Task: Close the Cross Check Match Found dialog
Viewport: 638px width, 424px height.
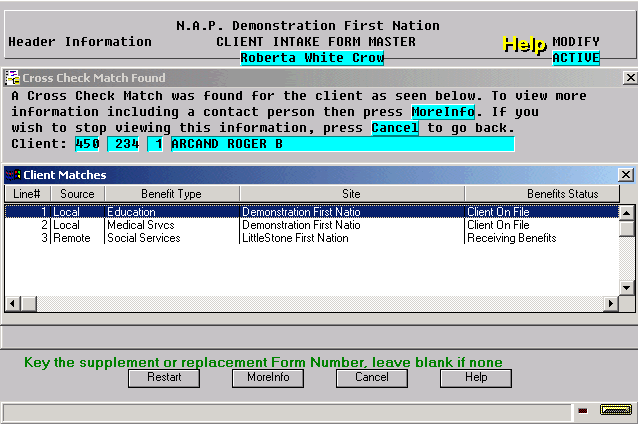Action: [630, 77]
